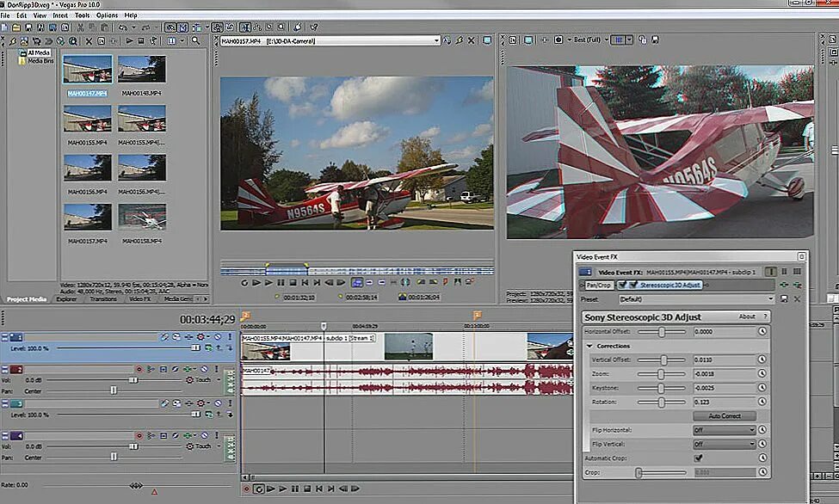Click the Video Preview external monitor icon
The height and width of the screenshot is (504, 839).
pyautogui.click(x=528, y=40)
